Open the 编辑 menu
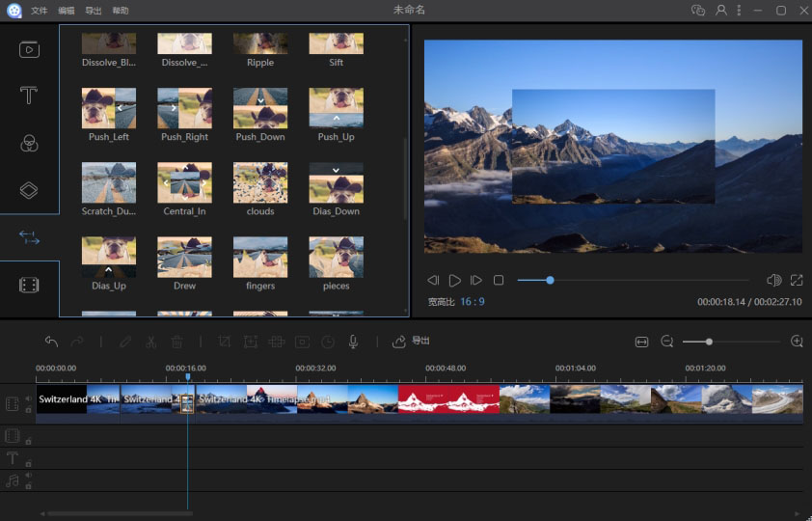The width and height of the screenshot is (812, 521). (66, 11)
